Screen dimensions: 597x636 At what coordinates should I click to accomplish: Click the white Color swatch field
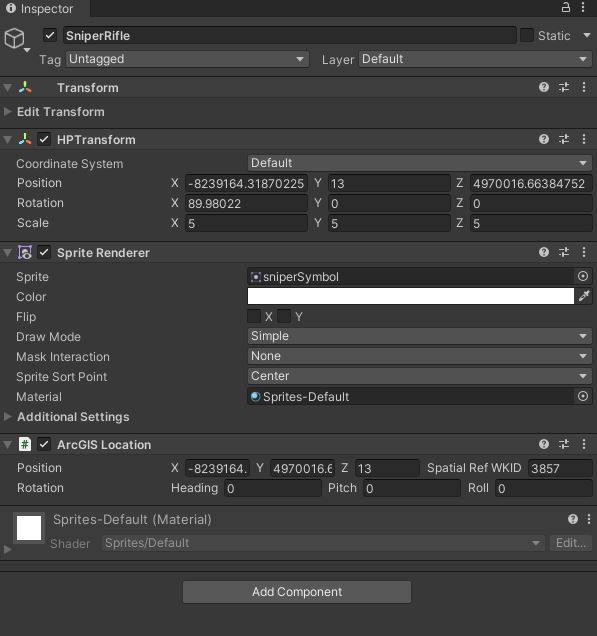(x=410, y=296)
